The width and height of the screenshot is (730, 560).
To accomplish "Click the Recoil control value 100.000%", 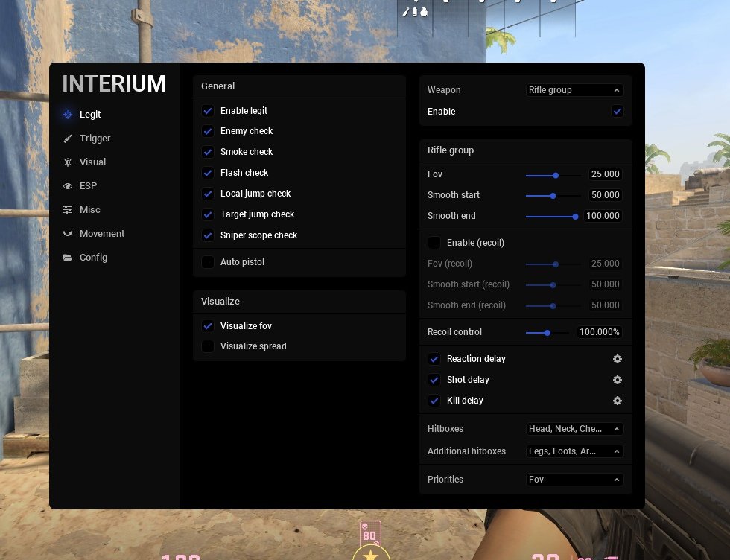I will tap(599, 332).
